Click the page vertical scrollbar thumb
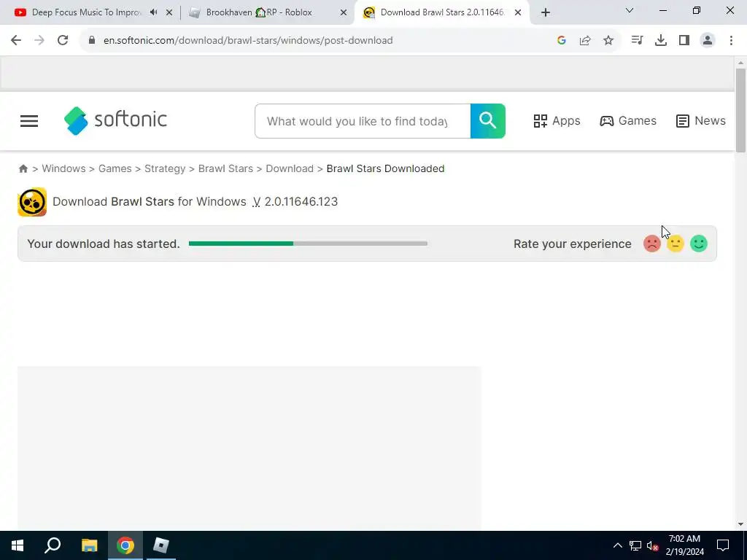 coord(740,111)
